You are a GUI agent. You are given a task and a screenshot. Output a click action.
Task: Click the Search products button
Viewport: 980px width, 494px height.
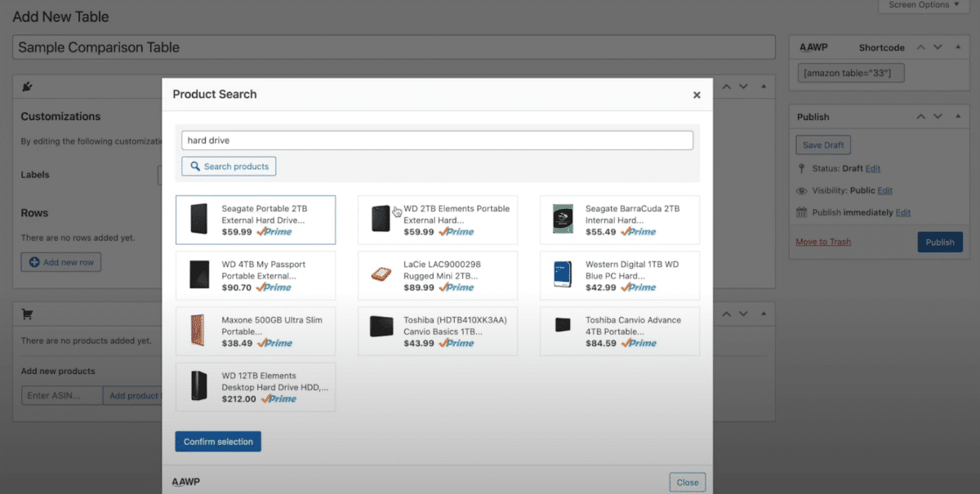click(229, 167)
